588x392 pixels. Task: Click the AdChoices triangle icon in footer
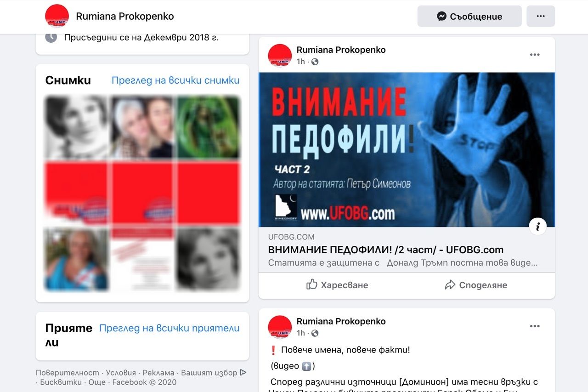click(x=243, y=373)
